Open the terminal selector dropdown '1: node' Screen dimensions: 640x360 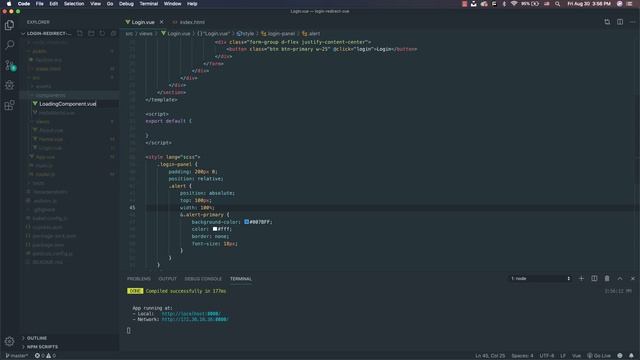[x=540, y=278]
